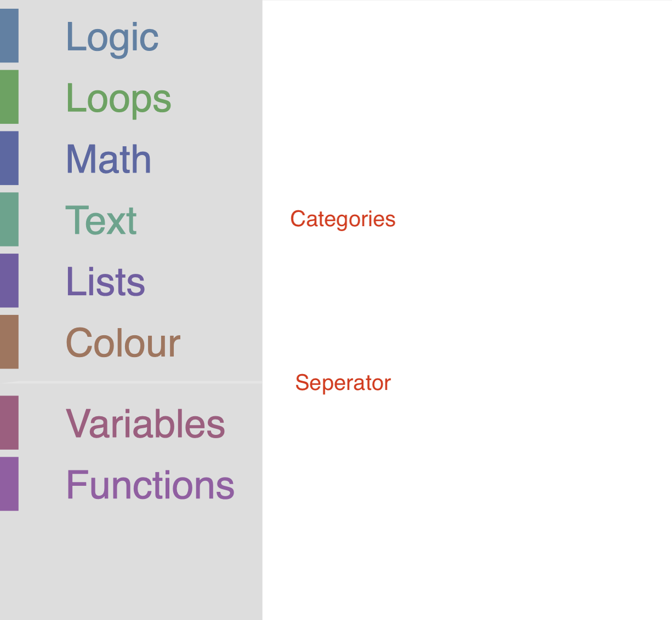Open the Lists category label

(x=105, y=282)
